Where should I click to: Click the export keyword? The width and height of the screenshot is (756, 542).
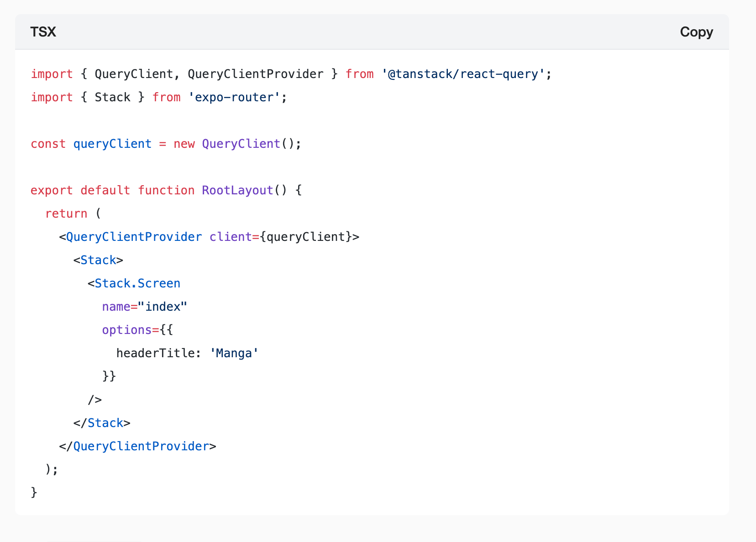[x=51, y=190]
